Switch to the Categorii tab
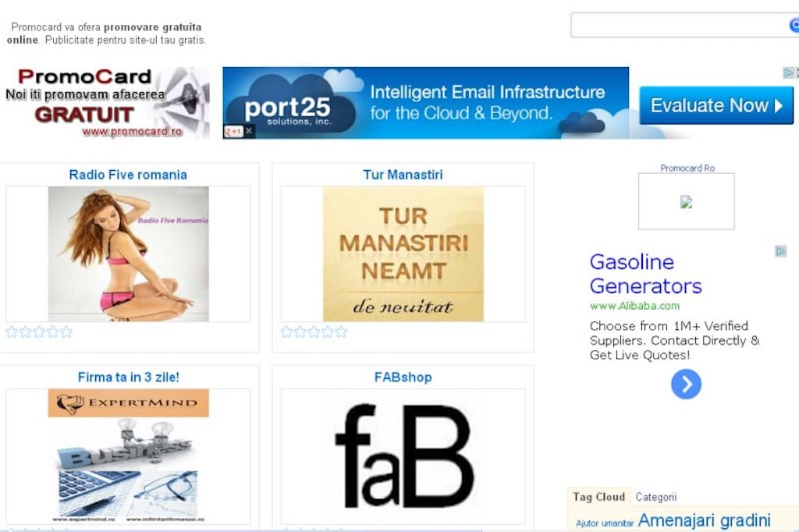Viewport: 799px width, 532px height. [x=655, y=497]
